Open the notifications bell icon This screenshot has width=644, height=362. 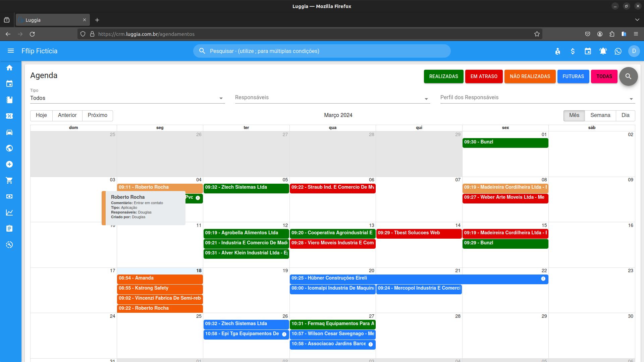click(603, 51)
